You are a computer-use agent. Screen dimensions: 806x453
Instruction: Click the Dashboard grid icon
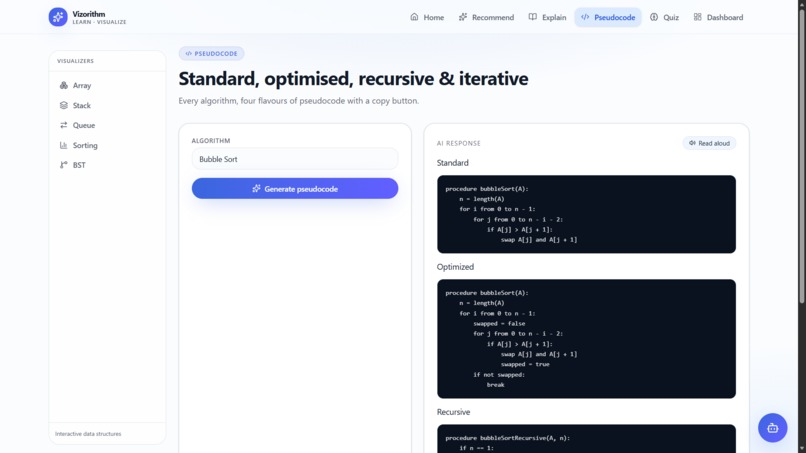[x=698, y=17]
